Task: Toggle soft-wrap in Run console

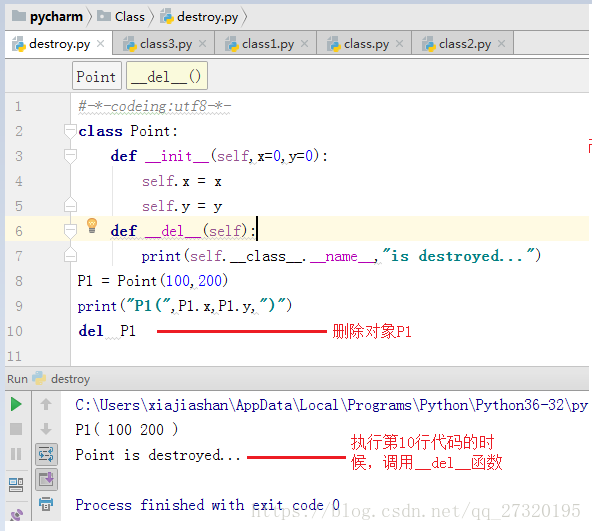Action: click(46, 454)
